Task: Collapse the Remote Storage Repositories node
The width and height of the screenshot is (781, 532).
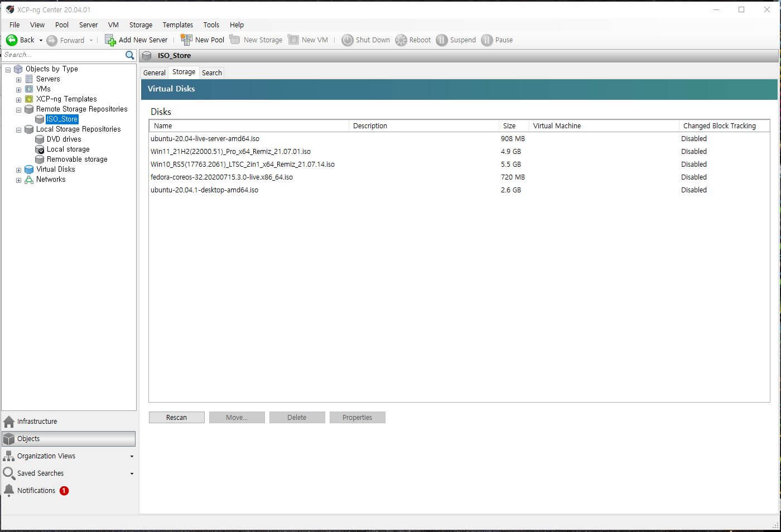Action: click(18, 110)
